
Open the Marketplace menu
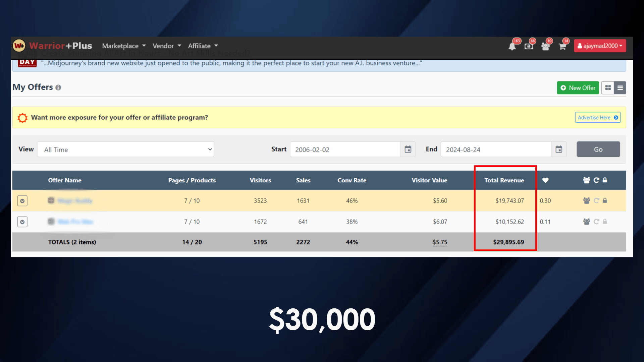[x=124, y=46]
